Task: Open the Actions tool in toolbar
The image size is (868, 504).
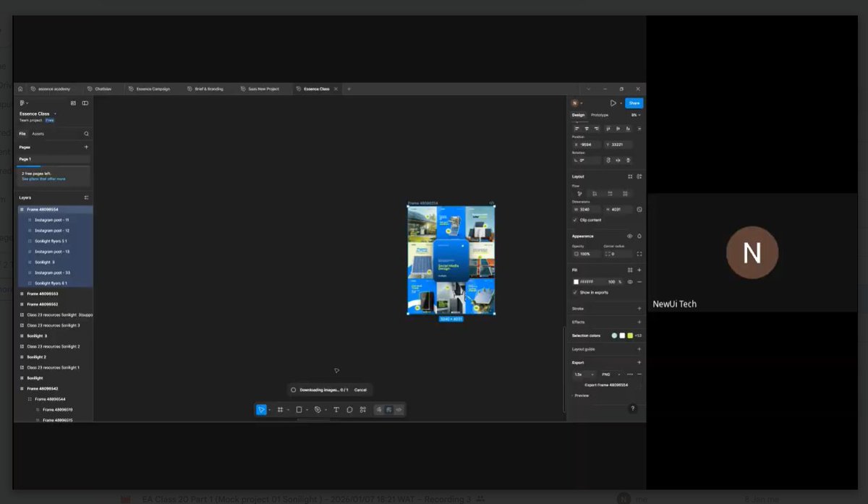Action: coord(362,410)
